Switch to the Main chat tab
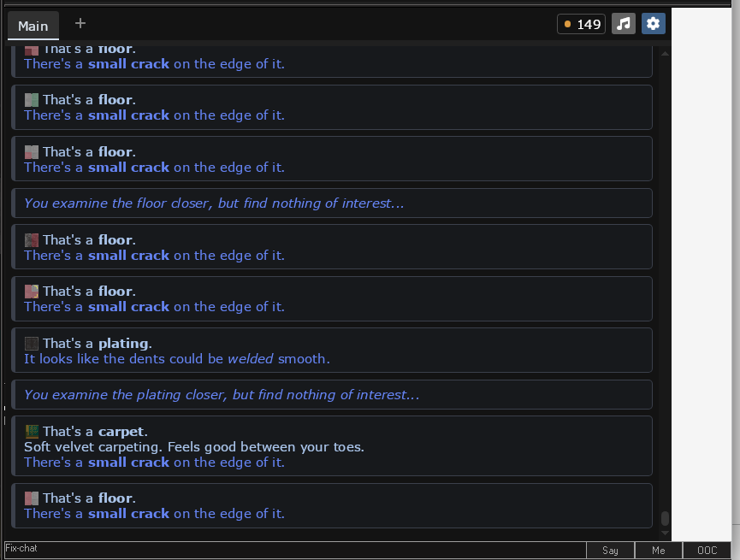The width and height of the screenshot is (740, 560). coord(33,26)
